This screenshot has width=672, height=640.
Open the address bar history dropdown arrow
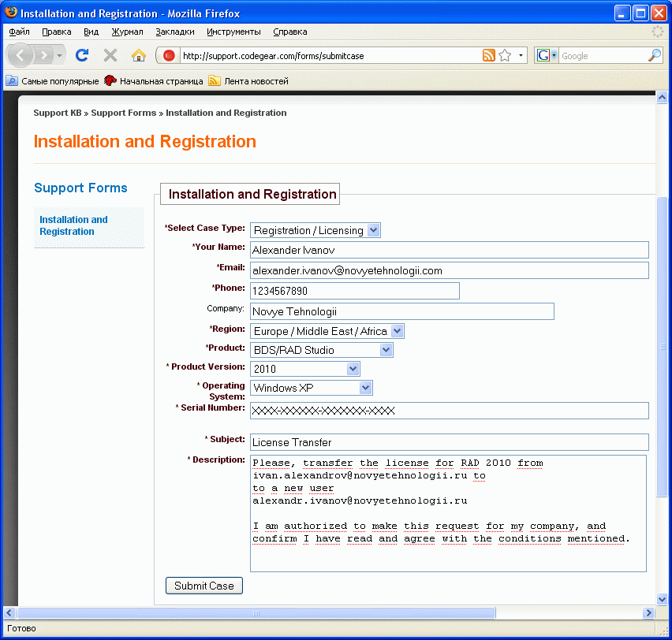521,55
